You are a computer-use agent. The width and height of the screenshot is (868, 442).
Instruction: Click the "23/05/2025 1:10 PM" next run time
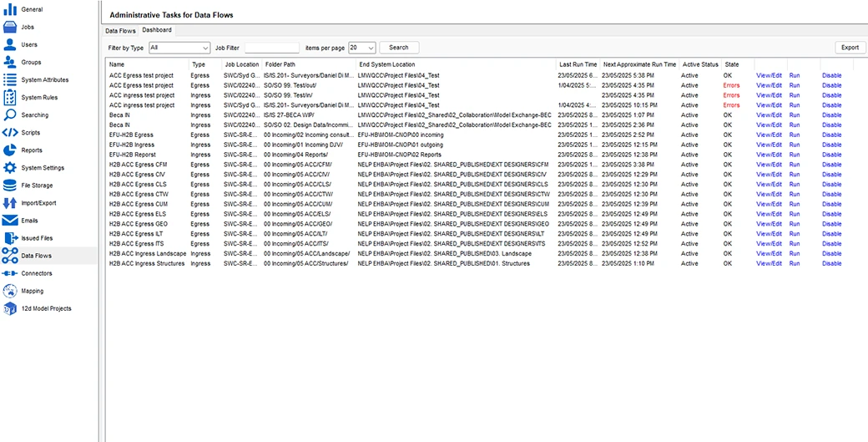[628, 264]
